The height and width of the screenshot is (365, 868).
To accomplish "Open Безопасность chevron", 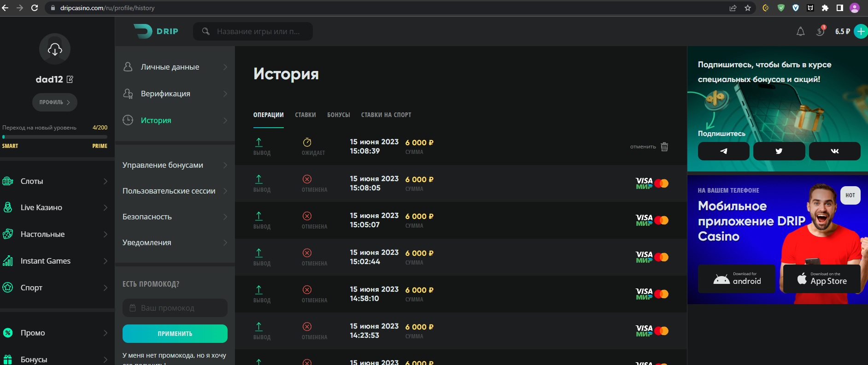I will 225,217.
